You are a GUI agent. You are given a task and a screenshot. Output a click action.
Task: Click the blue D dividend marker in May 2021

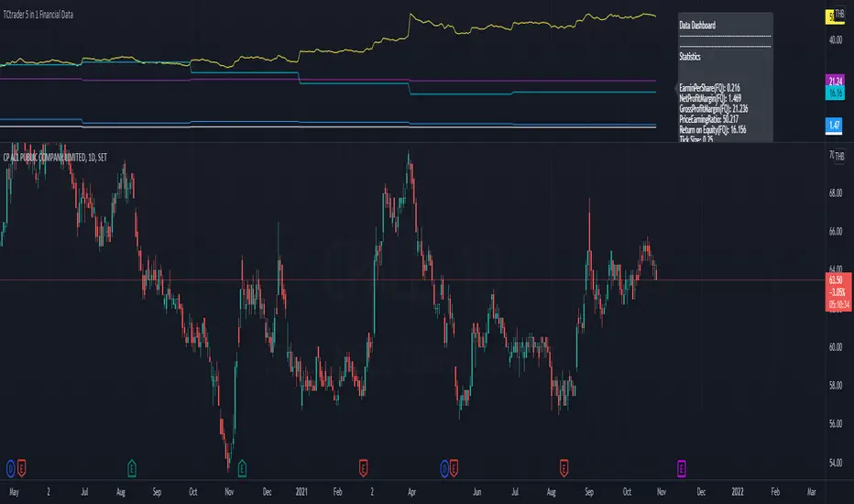[444, 468]
